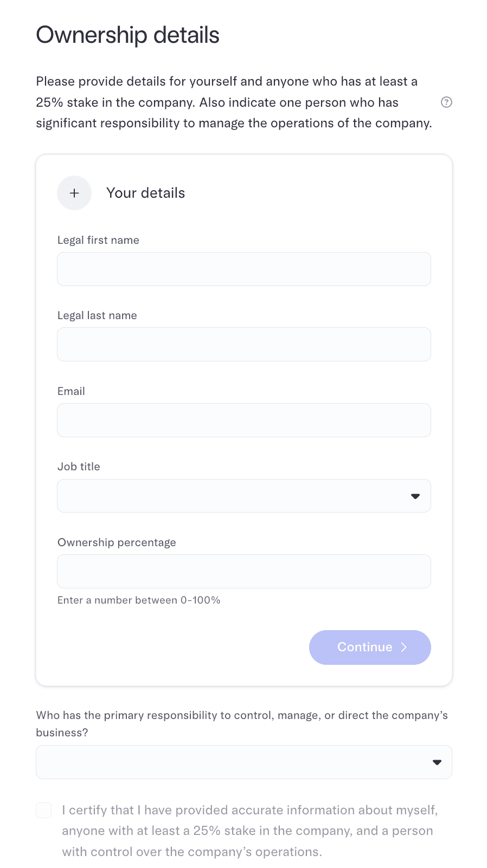Image resolution: width=487 pixels, height=868 pixels.
Task: Tick the certification checkbox
Action: tap(44, 811)
